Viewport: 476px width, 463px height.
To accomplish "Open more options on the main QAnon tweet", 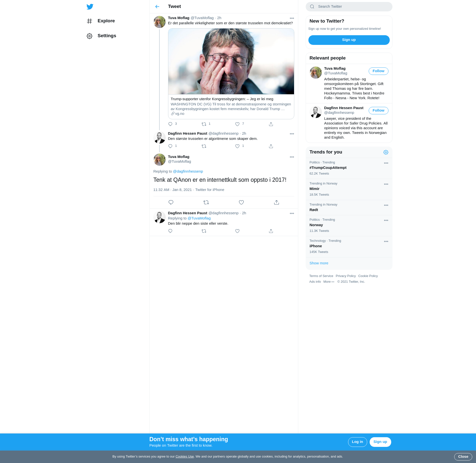I will pos(292,157).
